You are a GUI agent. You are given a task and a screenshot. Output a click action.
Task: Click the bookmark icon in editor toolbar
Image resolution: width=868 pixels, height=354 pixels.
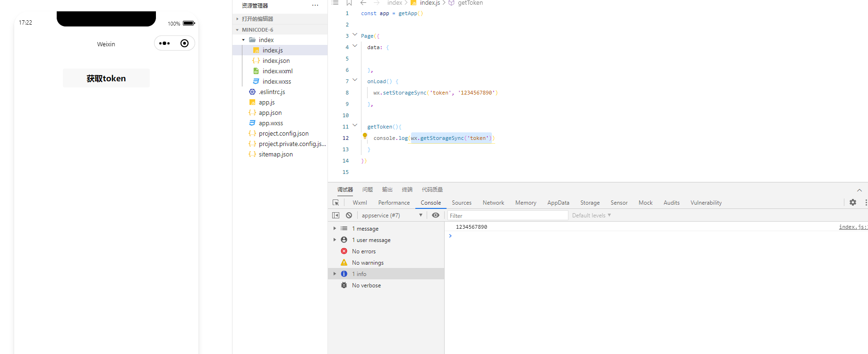(349, 3)
